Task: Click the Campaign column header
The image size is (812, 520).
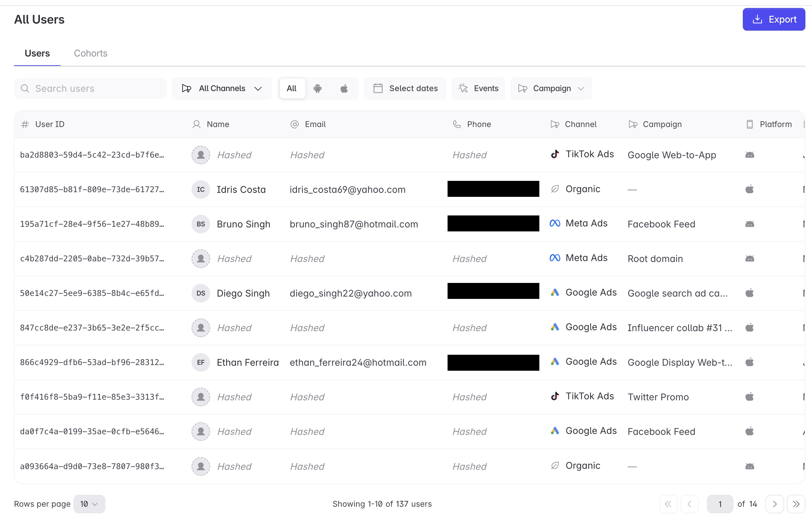Action: (x=655, y=124)
